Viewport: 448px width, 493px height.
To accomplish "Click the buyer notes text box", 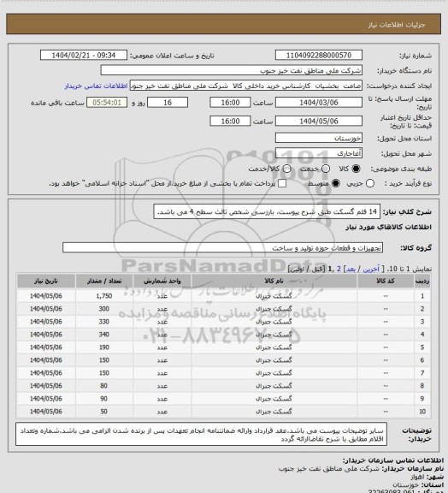I will pyautogui.click(x=202, y=434).
